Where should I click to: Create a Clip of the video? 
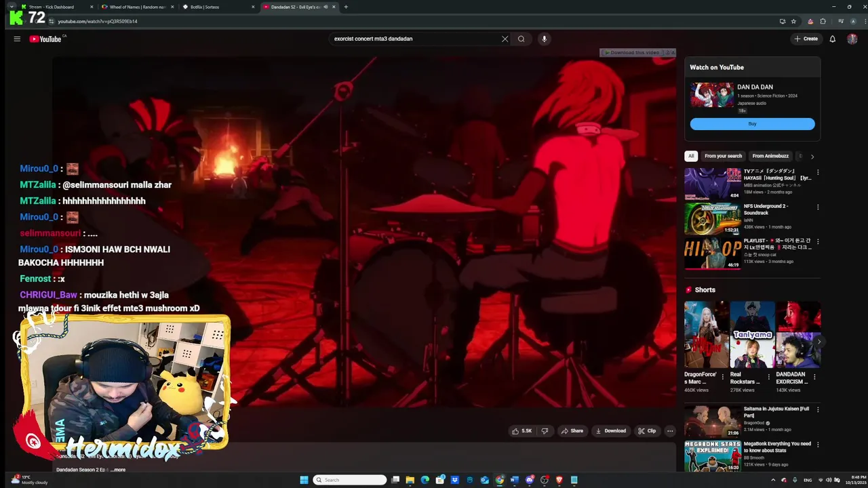(647, 431)
